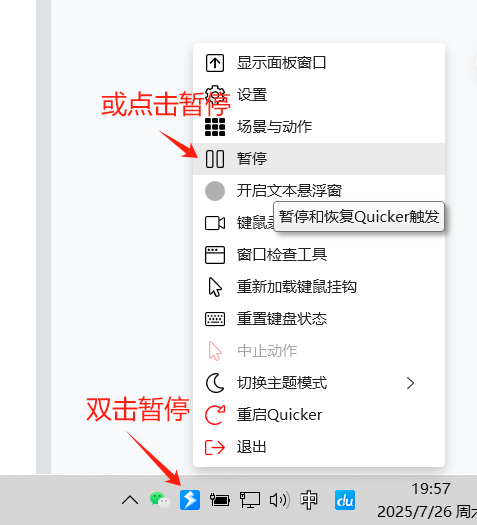Choose 重启Quicker to restart the app
The image size is (477, 525).
point(319,415)
